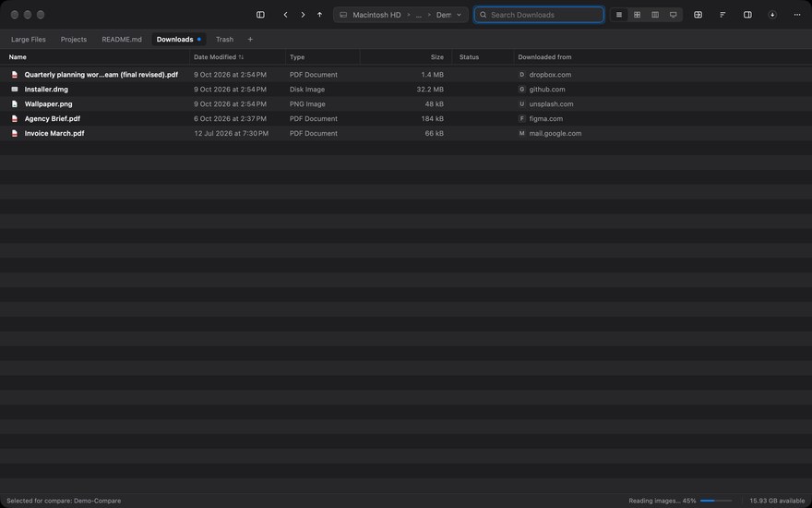Viewport: 812px width, 508px height.
Task: Switch to column view mode
Action: point(655,15)
